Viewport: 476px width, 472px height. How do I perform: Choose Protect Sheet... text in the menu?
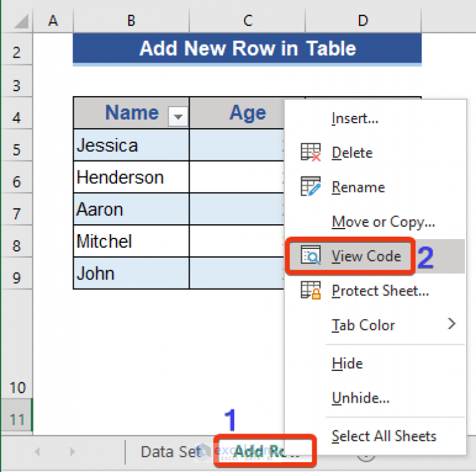point(380,291)
